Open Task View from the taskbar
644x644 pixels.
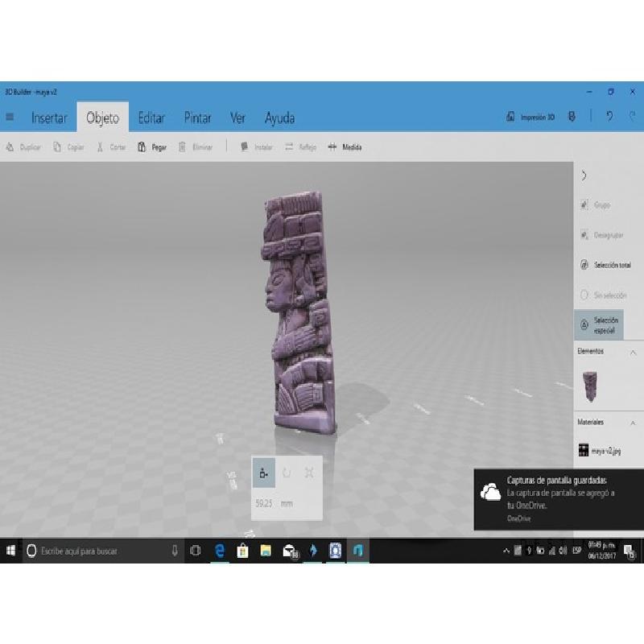[196, 551]
